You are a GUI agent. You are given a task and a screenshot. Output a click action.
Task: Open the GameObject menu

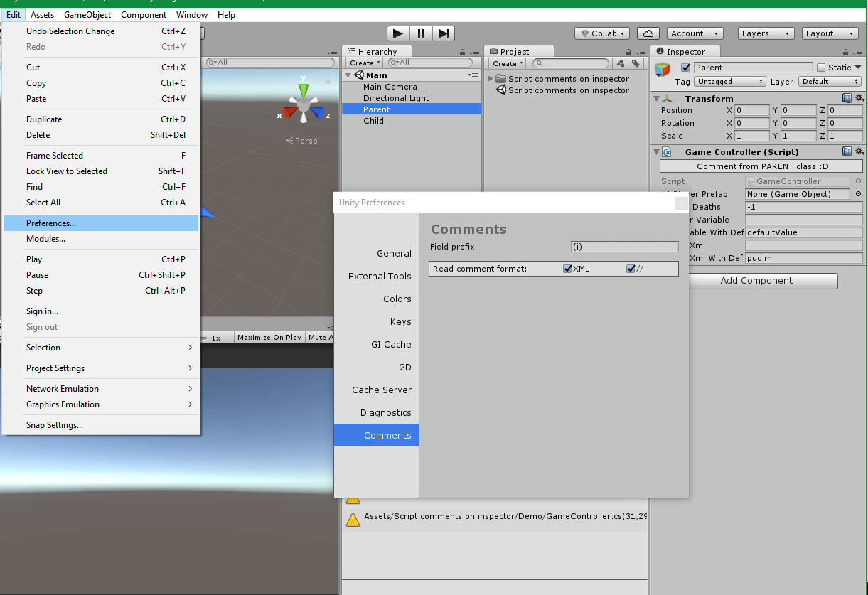[x=87, y=15]
